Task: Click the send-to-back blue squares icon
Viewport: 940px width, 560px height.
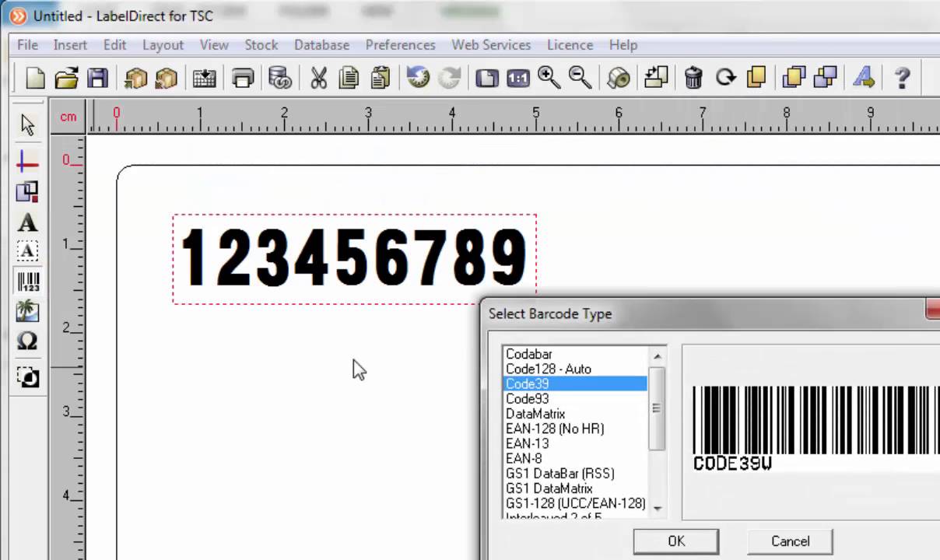Action: [825, 78]
